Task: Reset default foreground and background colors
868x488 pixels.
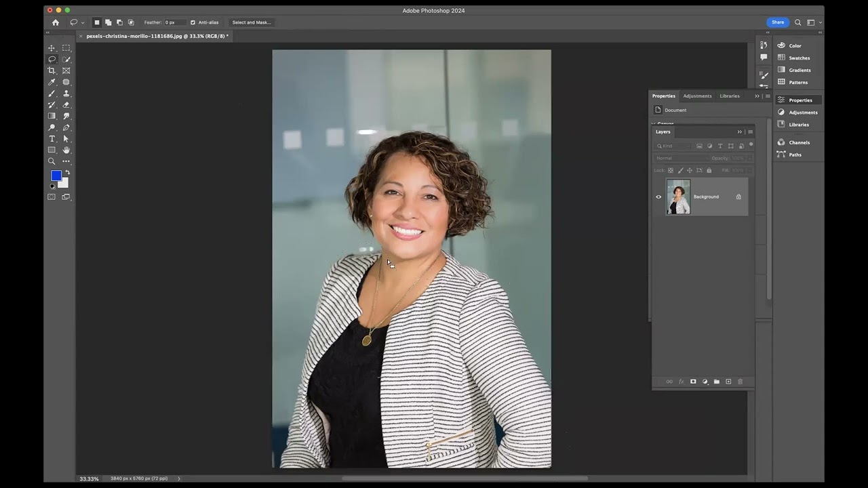Action: point(53,186)
